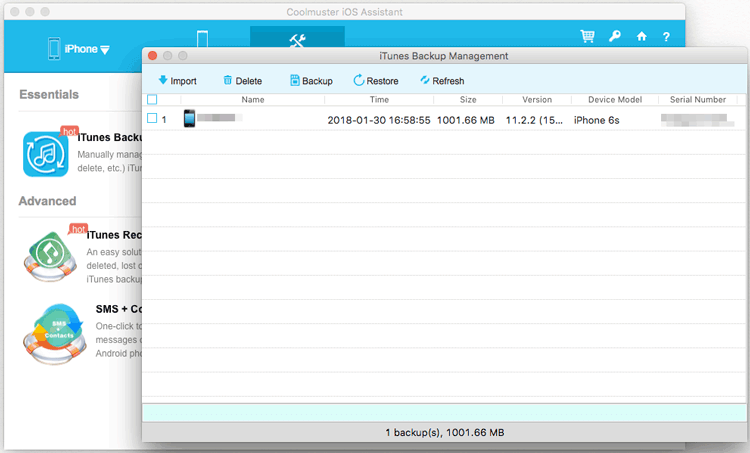Tick the select-all checkbox in header
This screenshot has width=750, height=453.
(x=152, y=99)
